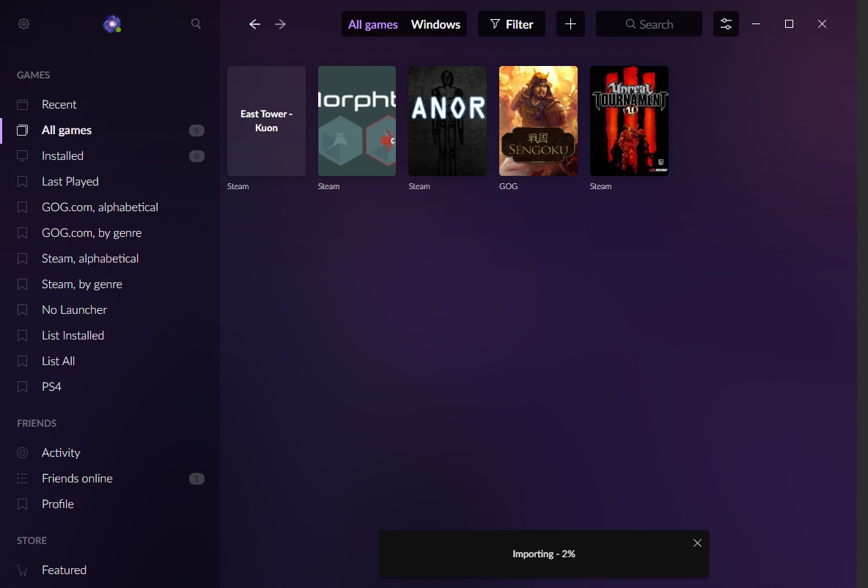The width and height of the screenshot is (868, 588).
Task: Select the All games tab
Action: (372, 24)
